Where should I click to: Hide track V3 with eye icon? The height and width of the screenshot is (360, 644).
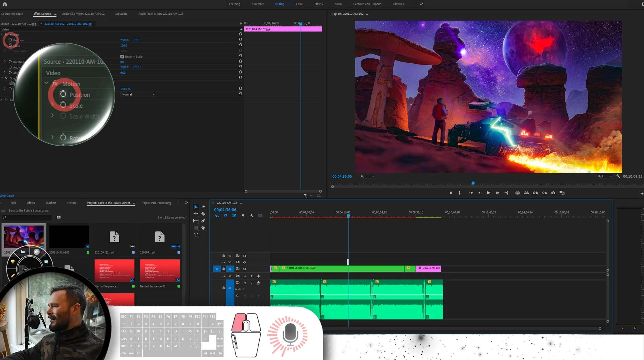point(245,256)
